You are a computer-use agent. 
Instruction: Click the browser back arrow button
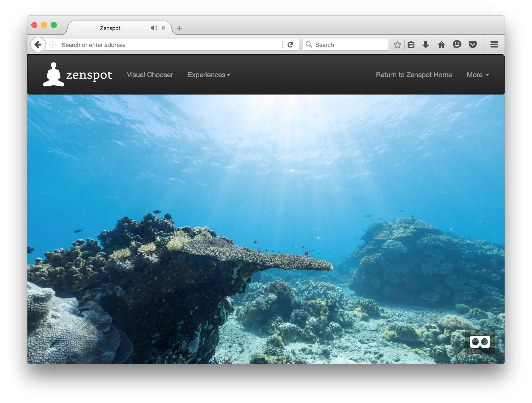(38, 45)
